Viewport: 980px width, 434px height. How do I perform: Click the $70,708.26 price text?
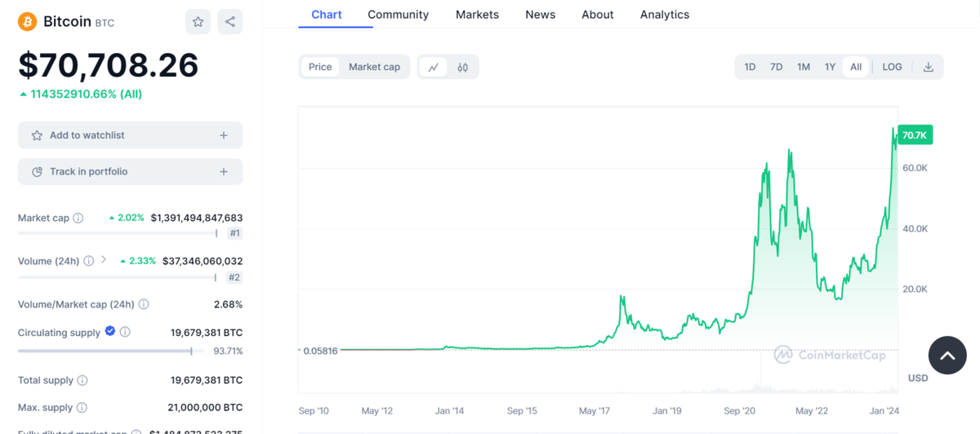point(109,65)
